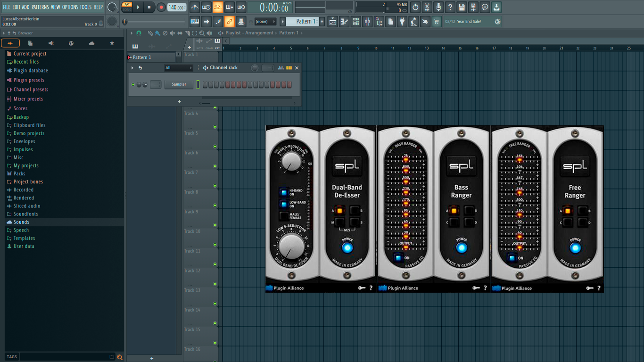644x362 pixels.
Task: Select the playlist Zoom tool
Action: [x=202, y=33]
